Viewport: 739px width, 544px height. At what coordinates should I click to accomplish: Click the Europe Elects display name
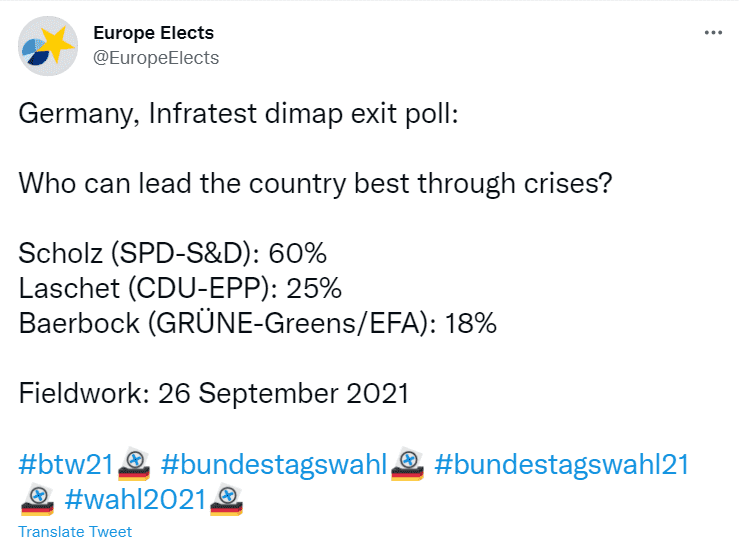(x=153, y=34)
